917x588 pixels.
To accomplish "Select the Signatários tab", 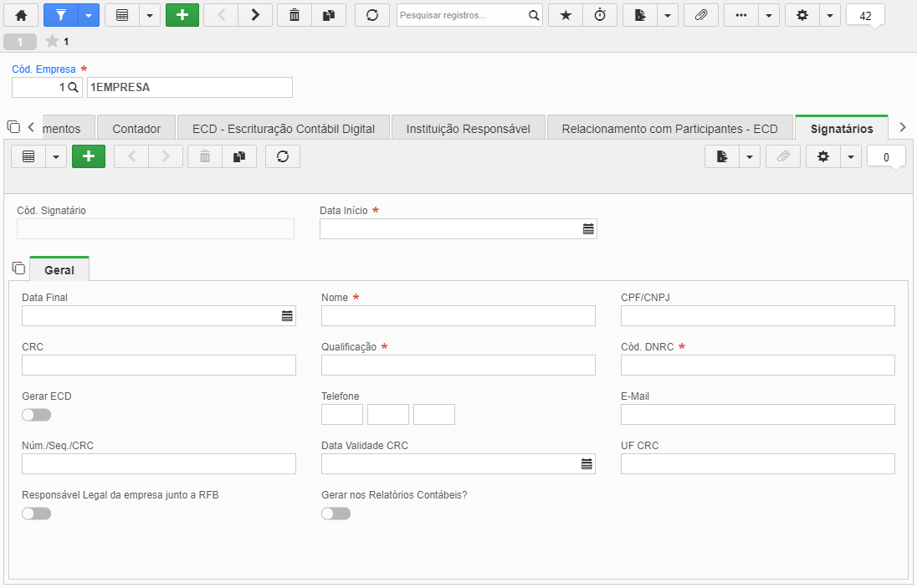I will pos(842,129).
